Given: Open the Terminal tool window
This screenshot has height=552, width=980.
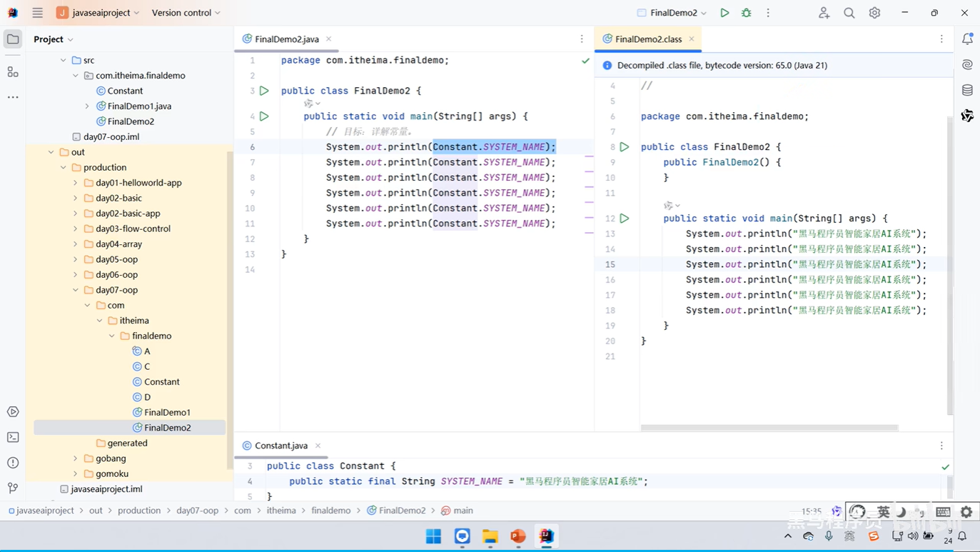Looking at the screenshot, I should pyautogui.click(x=12, y=436).
